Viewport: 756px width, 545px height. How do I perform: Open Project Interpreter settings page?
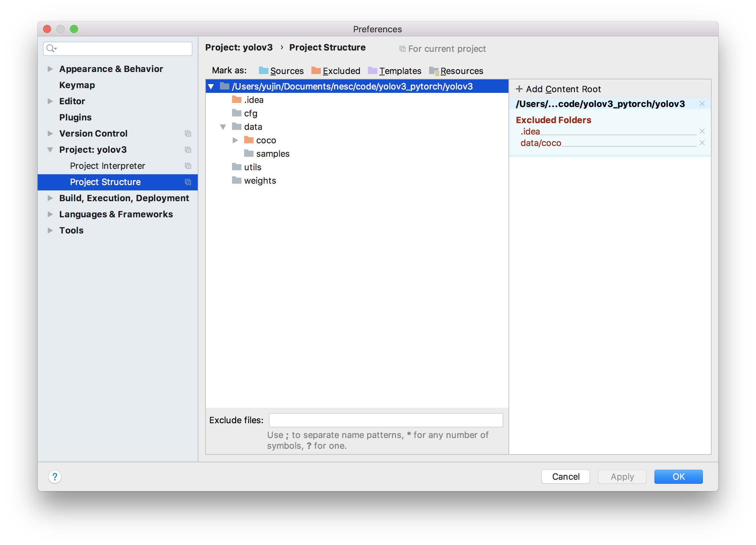click(x=107, y=166)
